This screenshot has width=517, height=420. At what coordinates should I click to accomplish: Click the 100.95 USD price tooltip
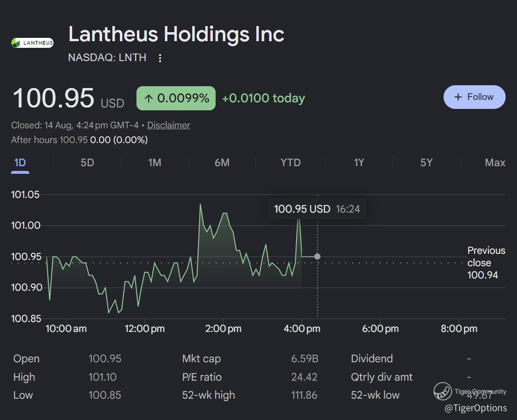click(317, 209)
